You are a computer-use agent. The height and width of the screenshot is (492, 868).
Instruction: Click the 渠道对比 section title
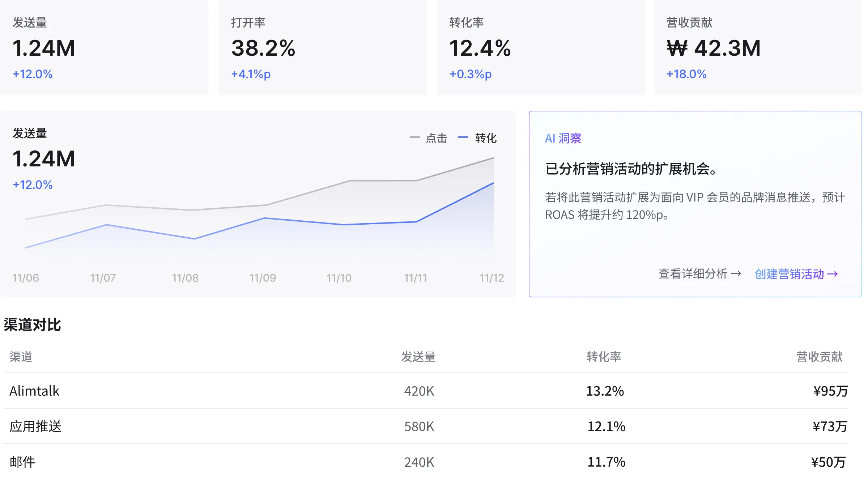coord(32,325)
